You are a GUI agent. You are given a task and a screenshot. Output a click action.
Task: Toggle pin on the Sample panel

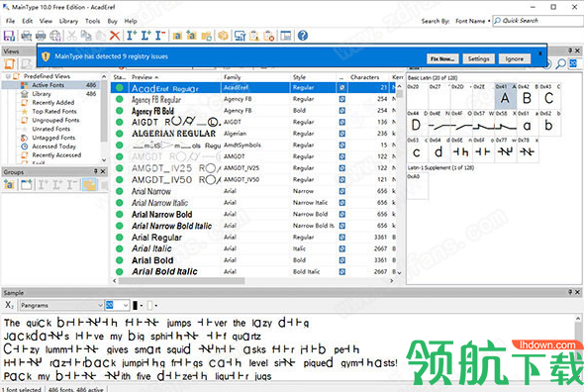[x=570, y=292]
